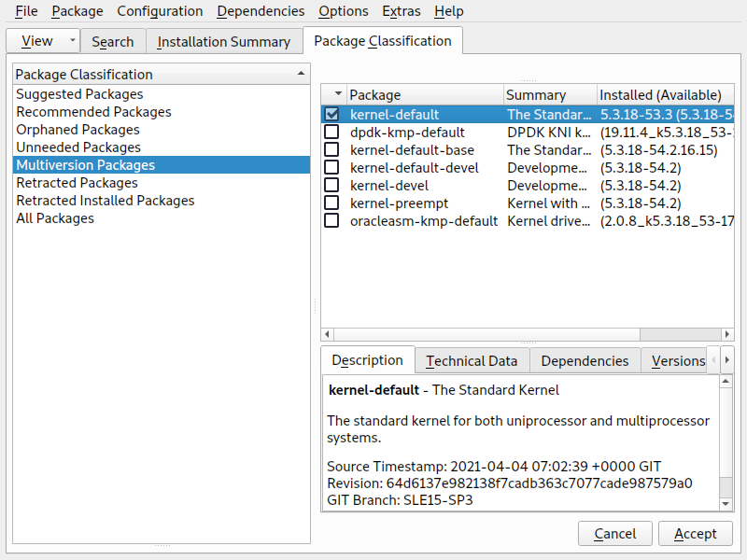Screen dimensions: 747x560
Task: Click package list horizontal scrollbar right arrow
Action: 727,334
